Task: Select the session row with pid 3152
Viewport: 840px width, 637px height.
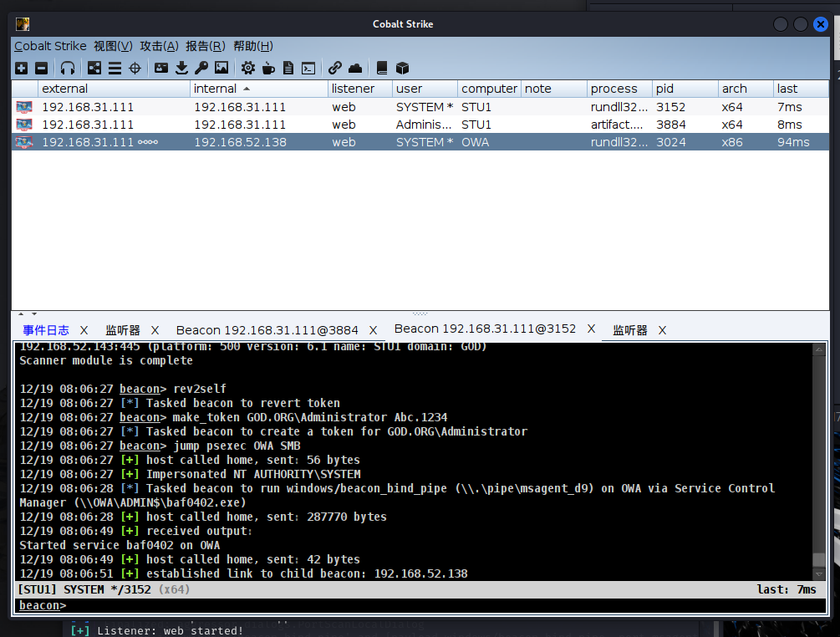Action: (420, 107)
